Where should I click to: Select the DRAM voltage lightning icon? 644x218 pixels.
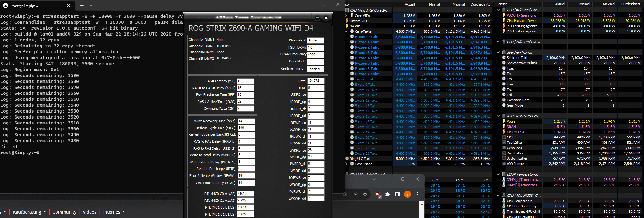504,127
